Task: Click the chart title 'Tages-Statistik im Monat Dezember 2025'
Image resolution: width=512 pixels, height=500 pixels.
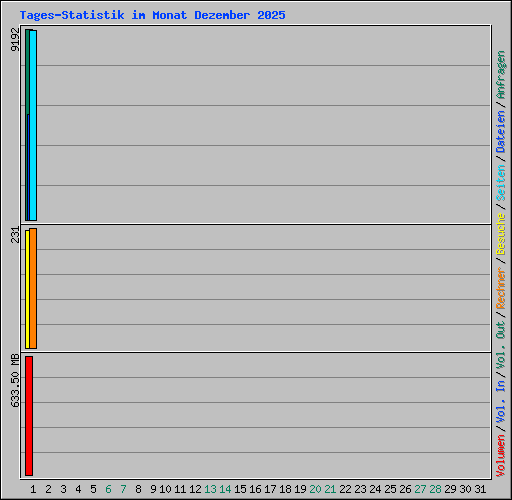Action: pyautogui.click(x=152, y=15)
